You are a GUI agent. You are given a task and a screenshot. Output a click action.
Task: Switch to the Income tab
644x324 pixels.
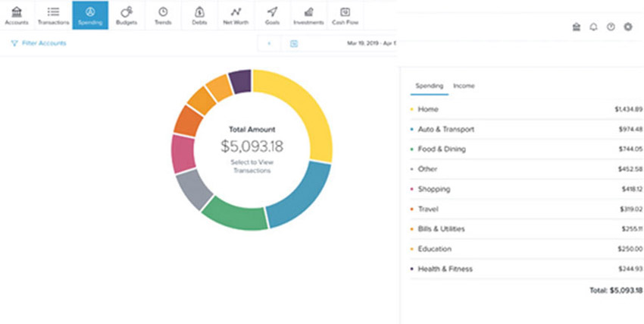464,86
